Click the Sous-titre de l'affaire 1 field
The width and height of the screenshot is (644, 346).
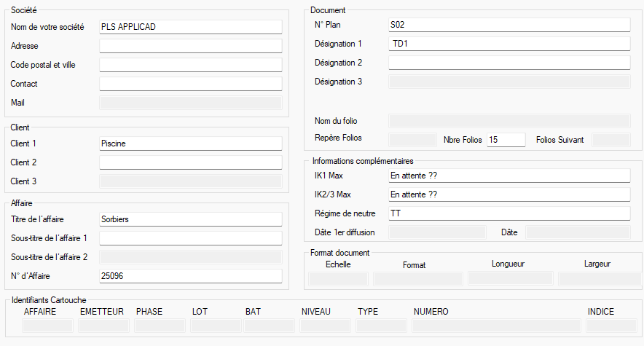(190, 238)
